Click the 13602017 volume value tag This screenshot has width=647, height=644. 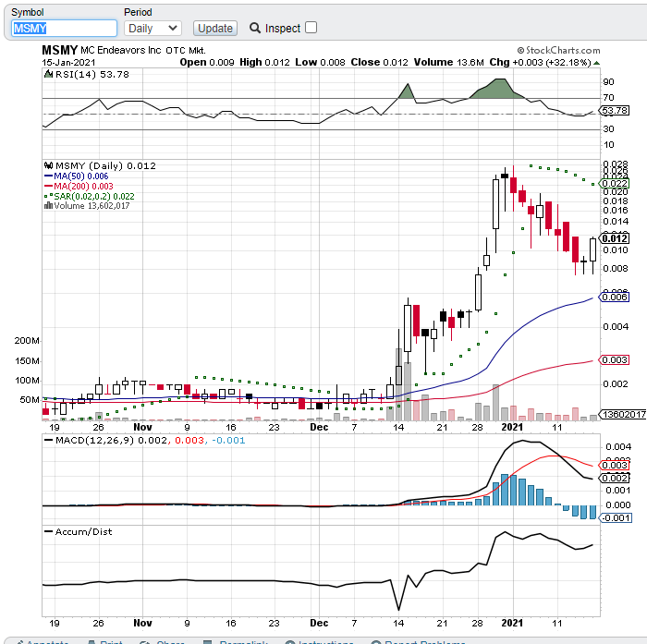click(623, 414)
